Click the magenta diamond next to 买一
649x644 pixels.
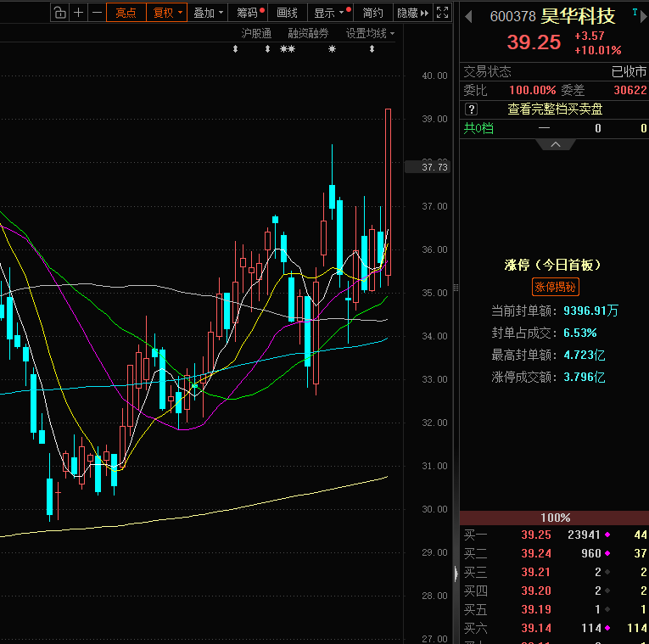coord(607,535)
